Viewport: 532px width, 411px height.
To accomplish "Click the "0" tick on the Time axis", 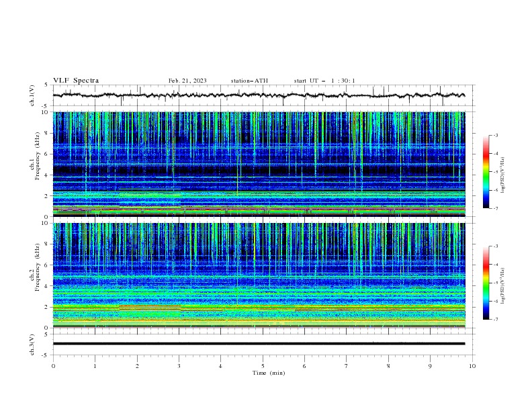I will pyautogui.click(x=53, y=366).
